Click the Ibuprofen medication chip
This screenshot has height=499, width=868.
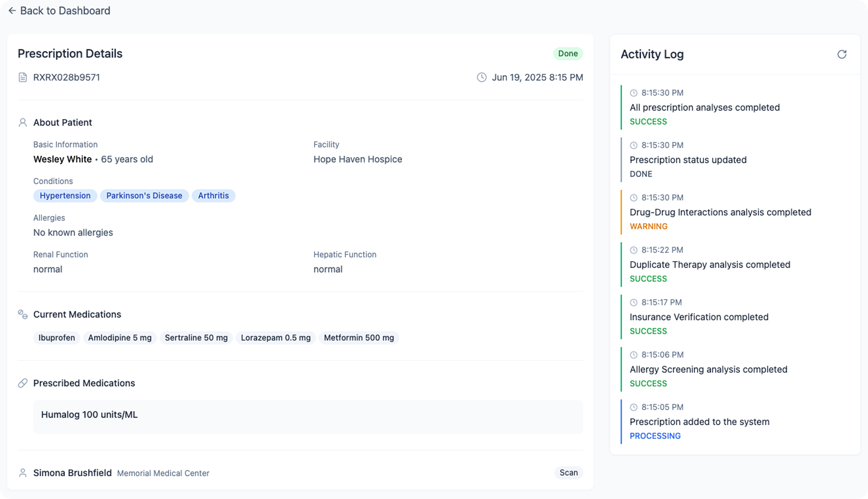[56, 338]
